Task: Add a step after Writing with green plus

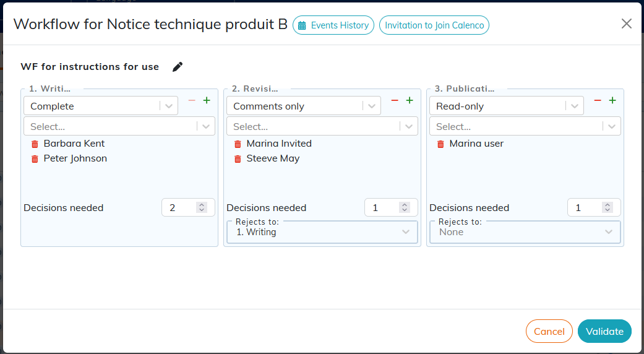Action: tap(207, 101)
